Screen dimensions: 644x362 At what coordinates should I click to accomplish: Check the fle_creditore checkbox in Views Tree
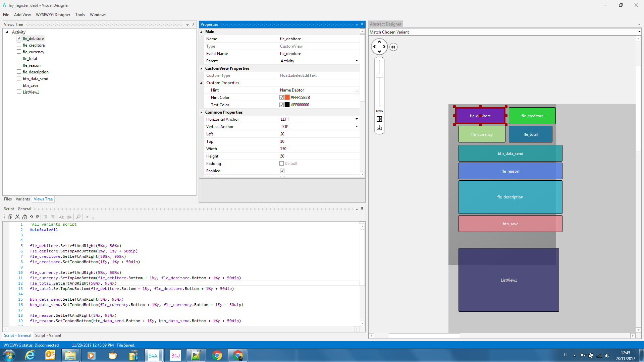pyautogui.click(x=19, y=45)
